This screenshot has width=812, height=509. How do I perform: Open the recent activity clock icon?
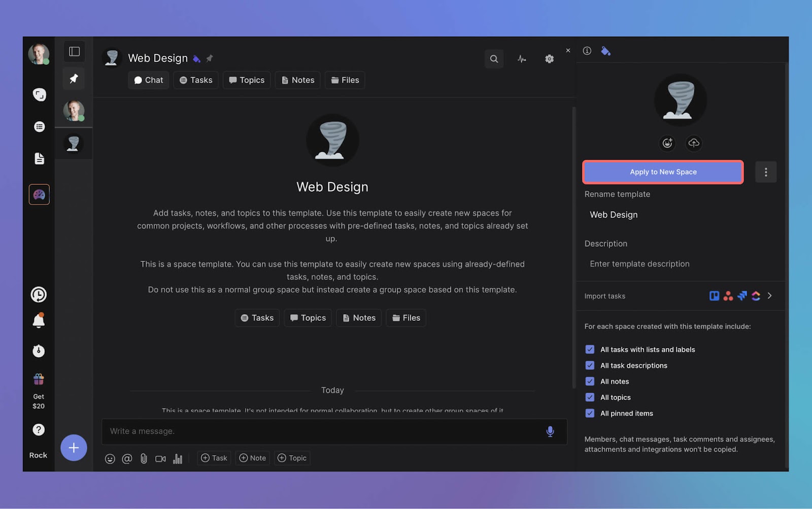(x=39, y=294)
